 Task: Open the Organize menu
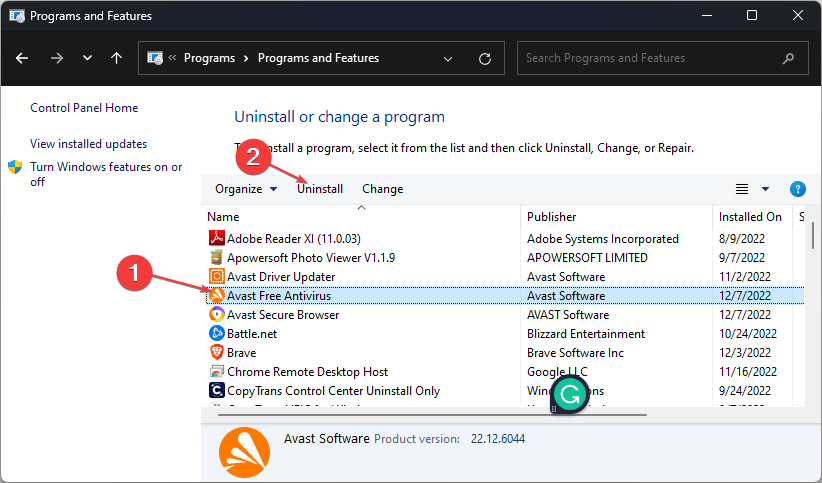coord(245,189)
